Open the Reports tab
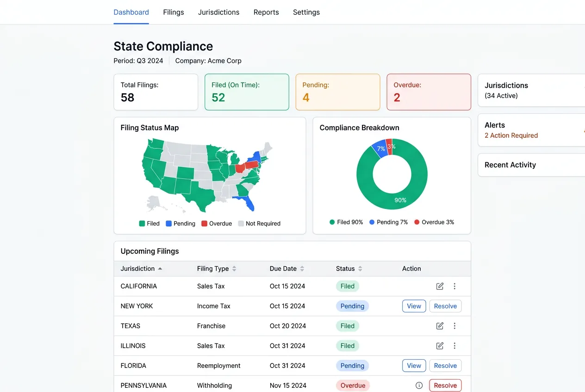This screenshot has width=585, height=392. pos(266,12)
